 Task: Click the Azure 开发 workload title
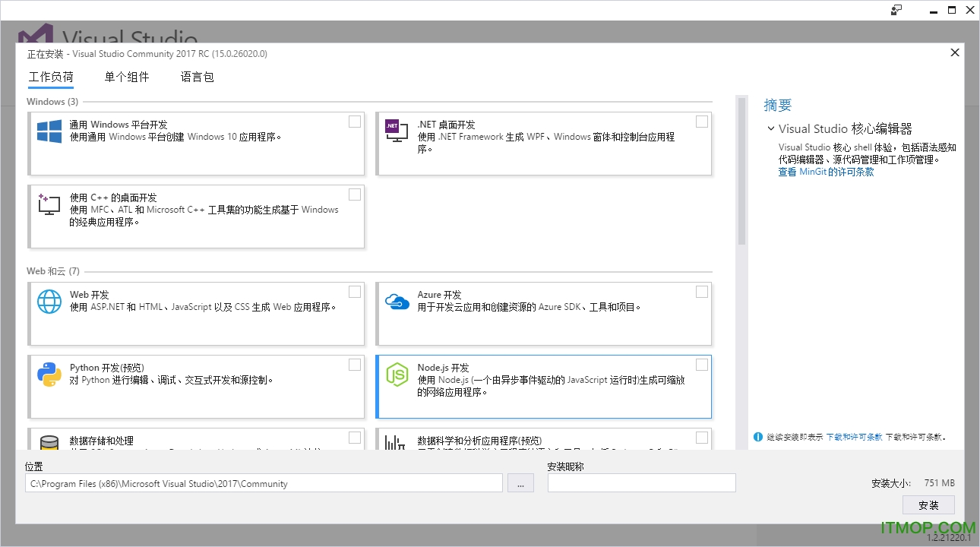439,295
